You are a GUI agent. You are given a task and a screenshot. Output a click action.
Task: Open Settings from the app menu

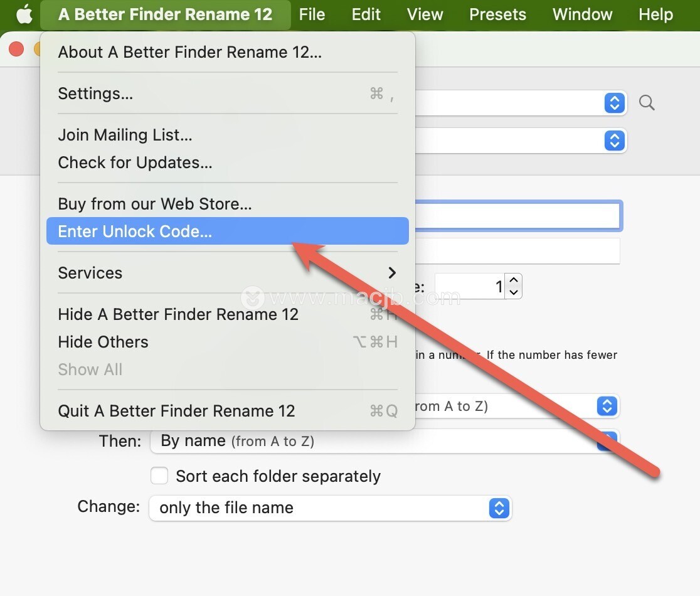pyautogui.click(x=228, y=93)
